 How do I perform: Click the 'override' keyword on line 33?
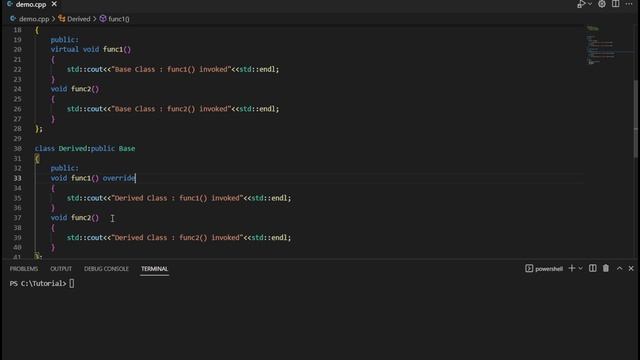(119, 178)
